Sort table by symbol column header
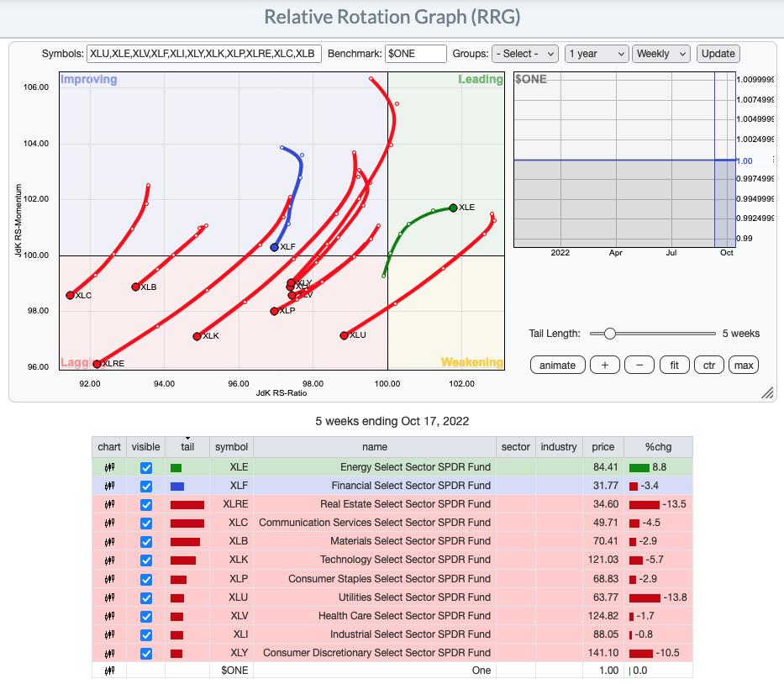This screenshot has height=684, width=784. pos(231,447)
